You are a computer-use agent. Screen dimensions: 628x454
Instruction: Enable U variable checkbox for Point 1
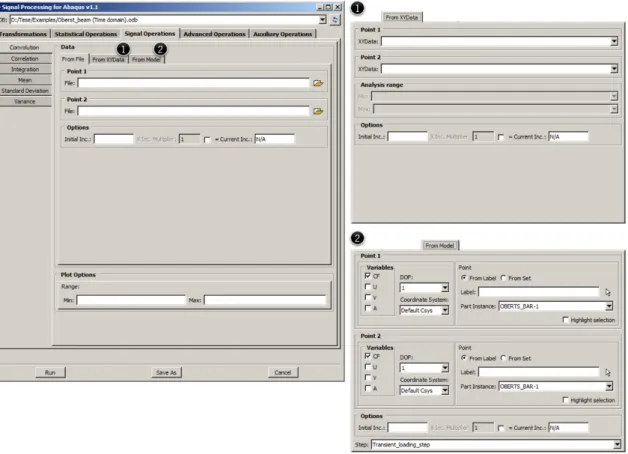368,287
